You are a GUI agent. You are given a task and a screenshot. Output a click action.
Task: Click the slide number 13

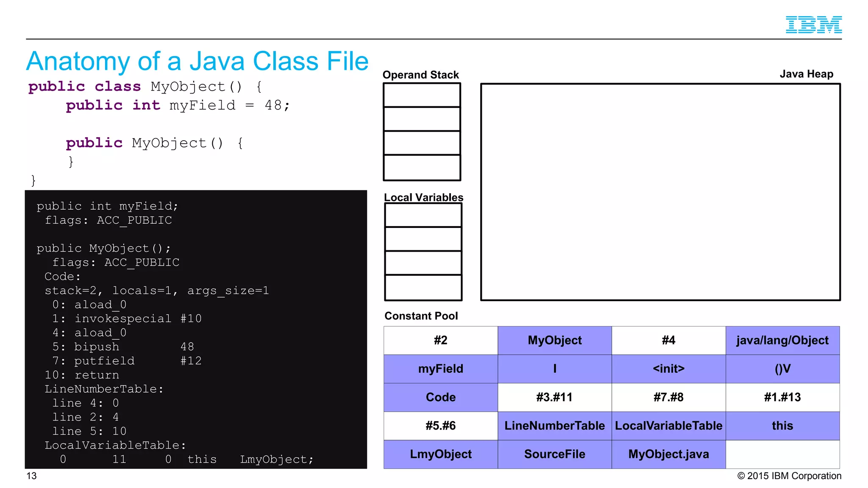32,476
